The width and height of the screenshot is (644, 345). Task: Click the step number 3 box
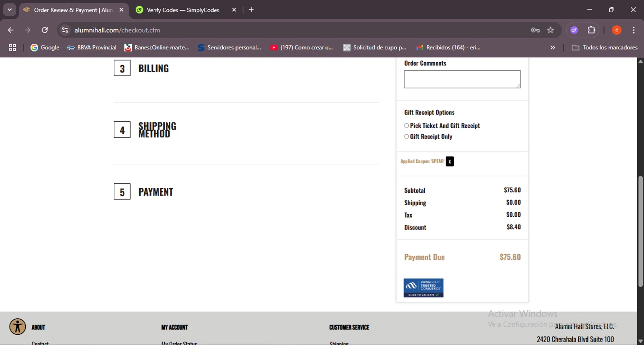tap(122, 68)
